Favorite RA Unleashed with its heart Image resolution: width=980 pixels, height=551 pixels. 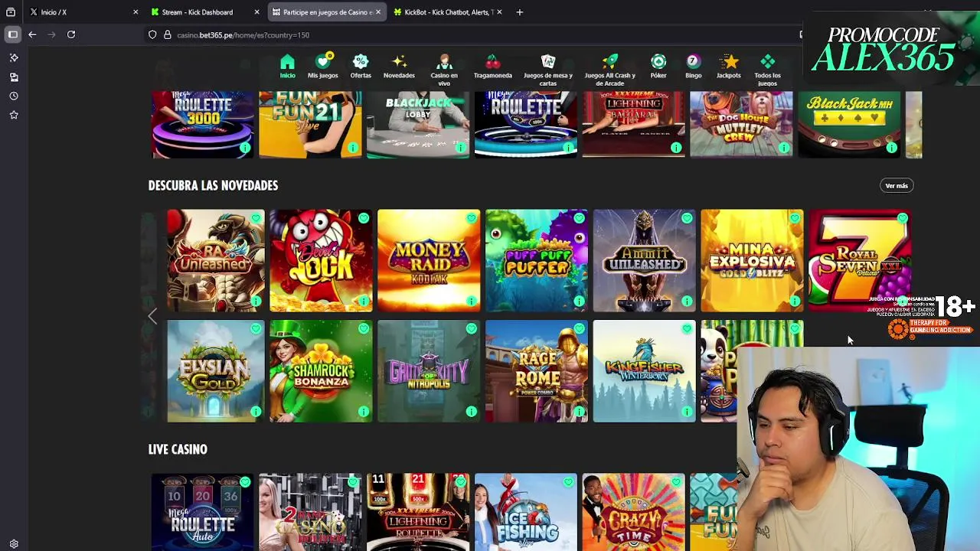[256, 218]
